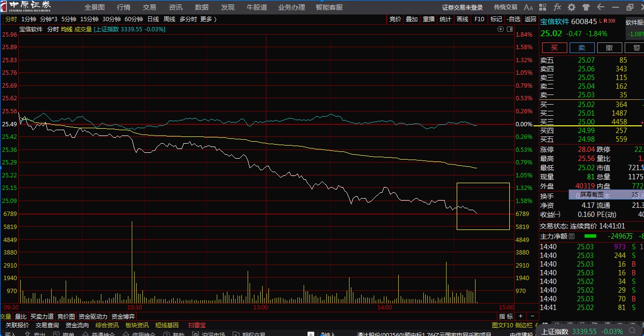Click the 主力净额 list icon

click(x=572, y=236)
